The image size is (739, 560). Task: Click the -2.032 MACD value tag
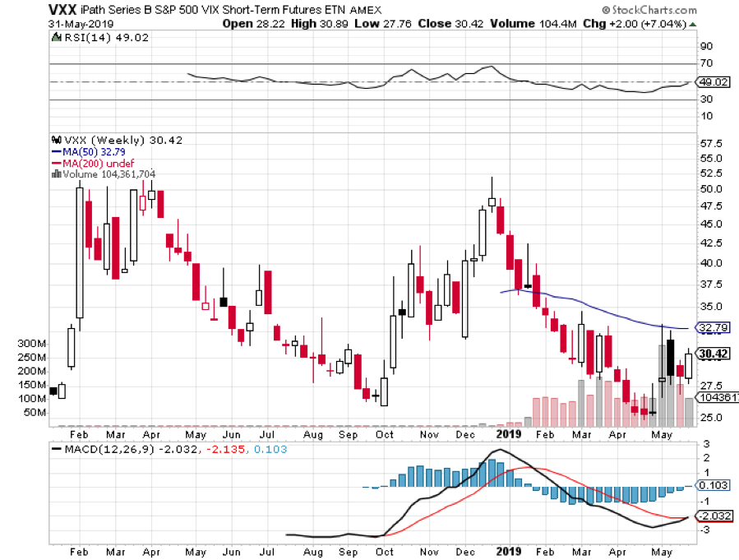(714, 516)
